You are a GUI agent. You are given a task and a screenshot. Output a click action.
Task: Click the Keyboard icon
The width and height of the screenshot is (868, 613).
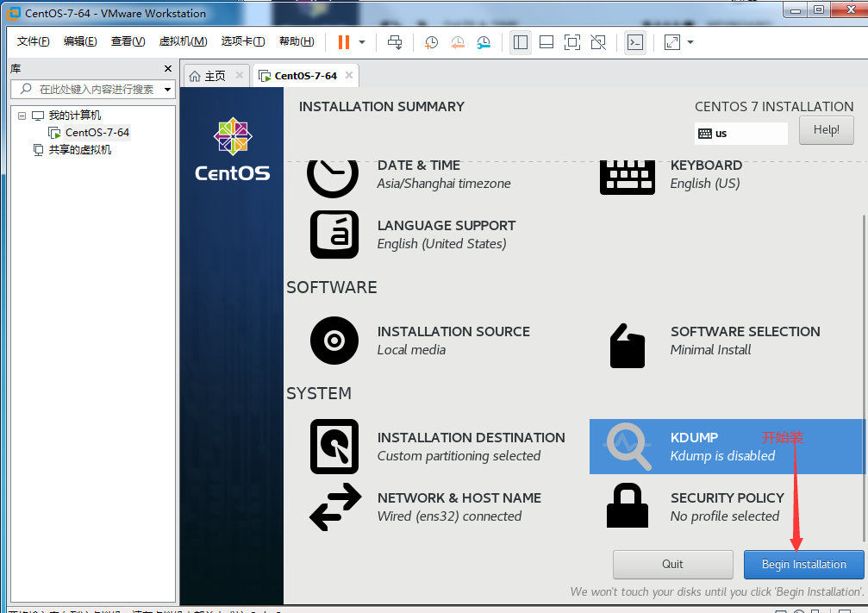tap(628, 177)
